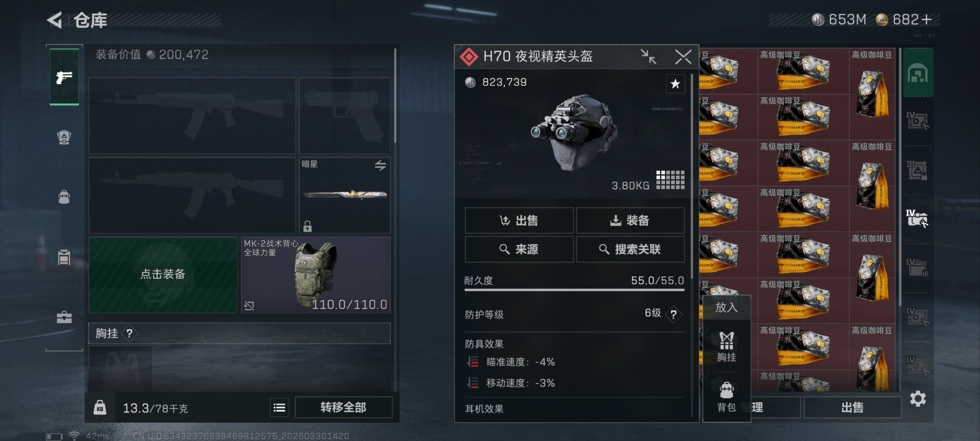Open the warehouse settings gear

pos(918,399)
